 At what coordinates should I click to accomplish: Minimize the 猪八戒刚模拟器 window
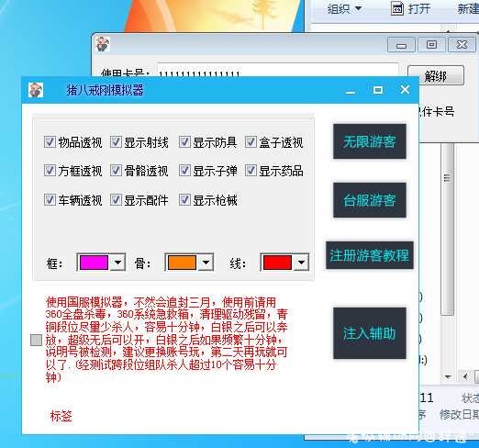pos(351,91)
